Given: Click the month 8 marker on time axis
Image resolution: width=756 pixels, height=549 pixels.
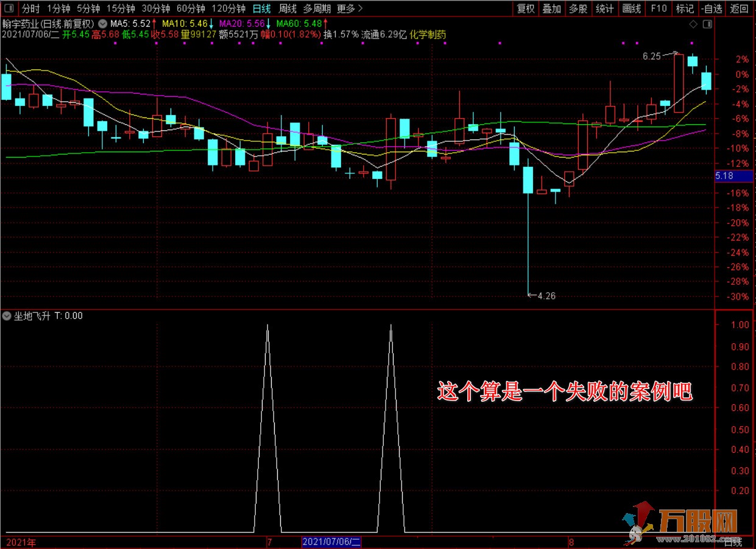Looking at the screenshot, I should [571, 541].
